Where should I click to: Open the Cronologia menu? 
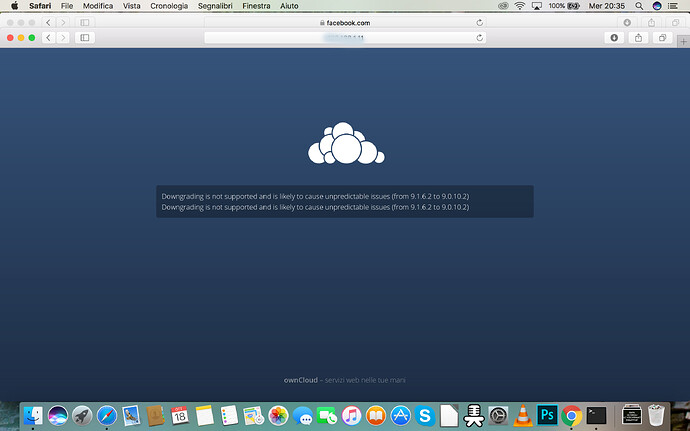pyautogui.click(x=169, y=6)
